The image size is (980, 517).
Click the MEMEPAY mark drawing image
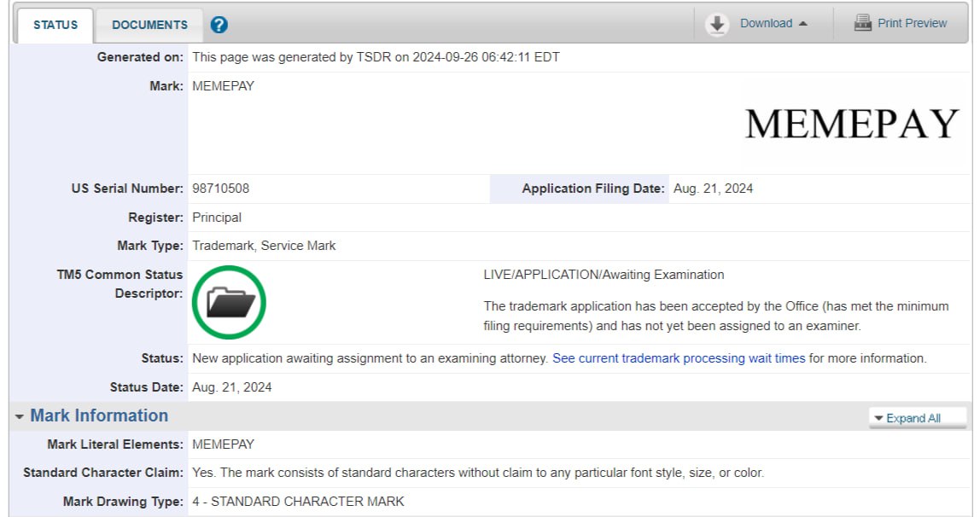852,124
